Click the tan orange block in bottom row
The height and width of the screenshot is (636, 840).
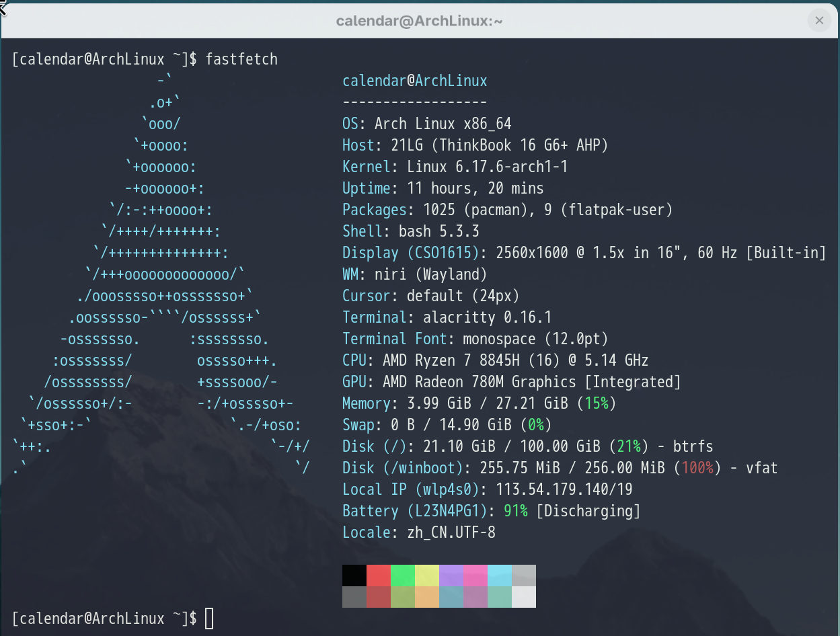(427, 597)
